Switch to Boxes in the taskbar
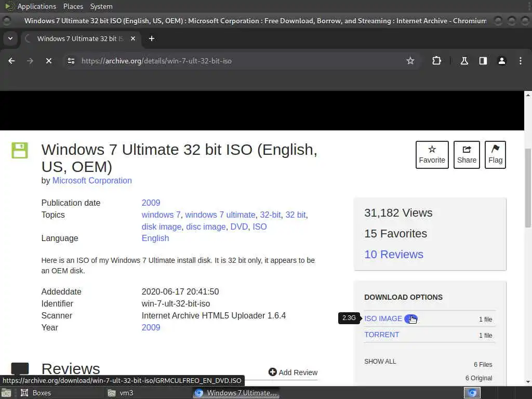Screen dimensions: 532x399 pyautogui.click(x=36, y=393)
